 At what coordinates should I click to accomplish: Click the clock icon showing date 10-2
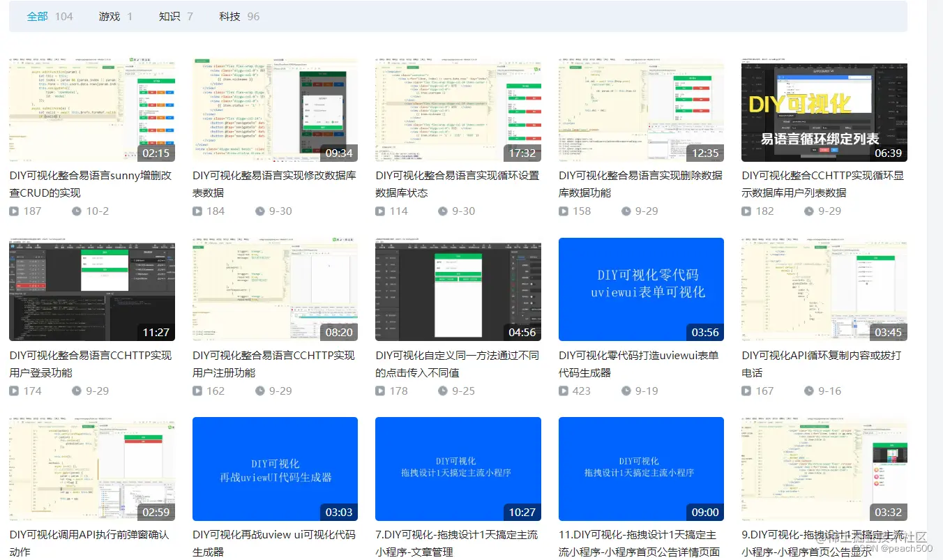[76, 211]
